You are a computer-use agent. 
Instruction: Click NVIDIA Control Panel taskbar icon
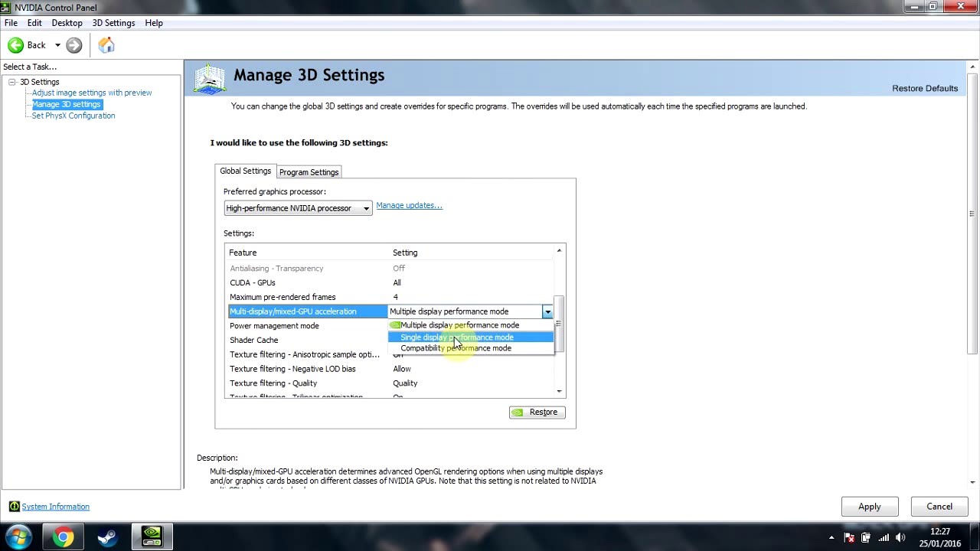click(x=152, y=537)
